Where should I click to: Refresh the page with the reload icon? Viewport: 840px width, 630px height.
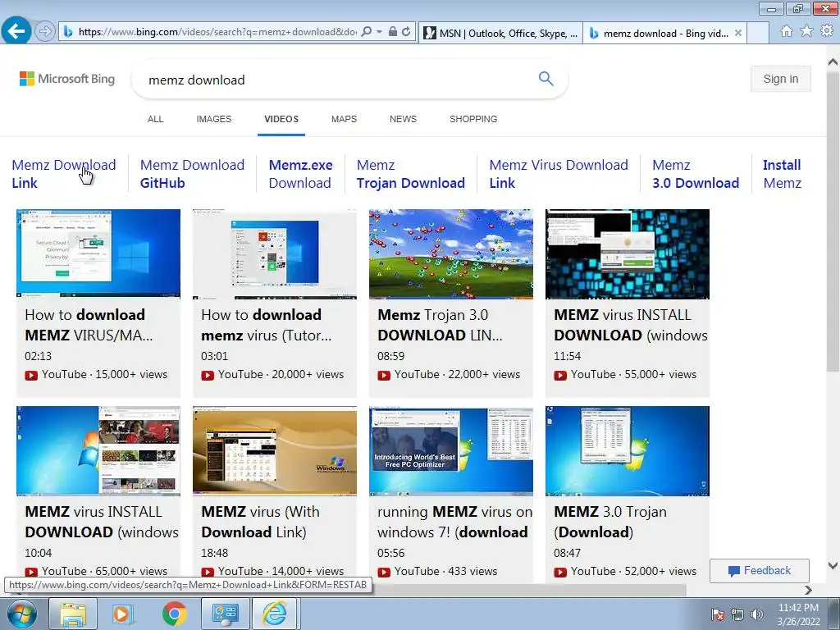(407, 32)
